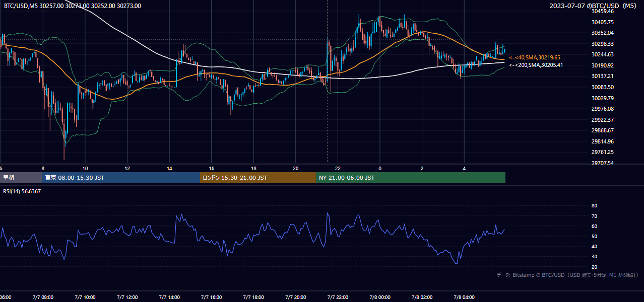Click price axis label 30352.04

tap(602, 33)
